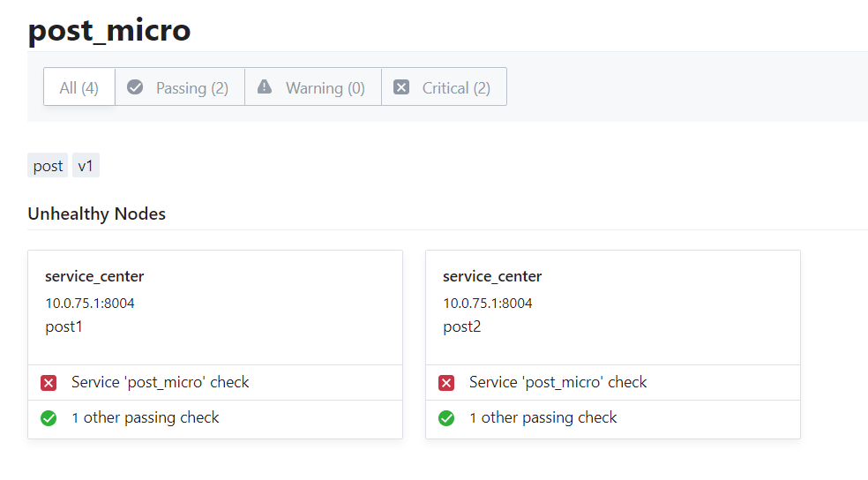Open service_center node for post2

492,276
